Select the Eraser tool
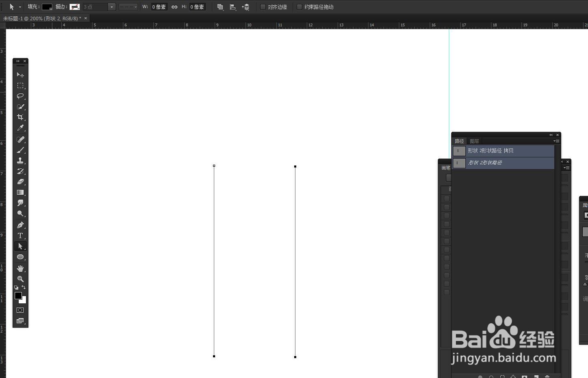The height and width of the screenshot is (378, 588). pos(20,182)
